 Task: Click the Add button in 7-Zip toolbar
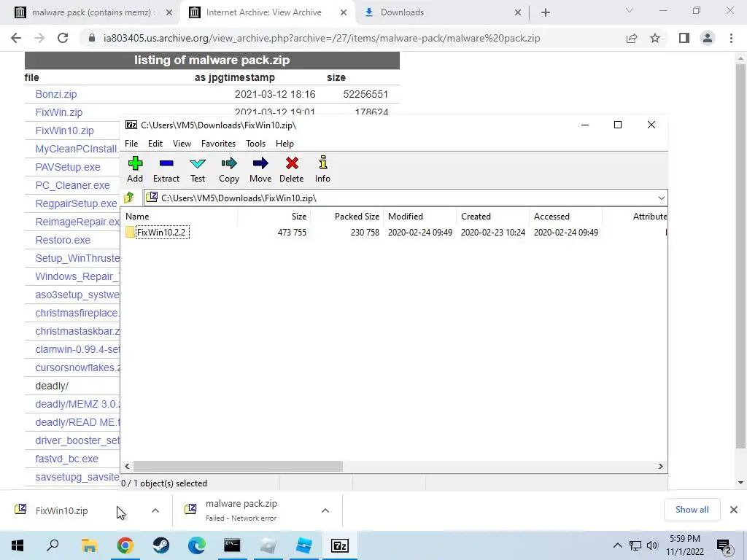click(135, 169)
